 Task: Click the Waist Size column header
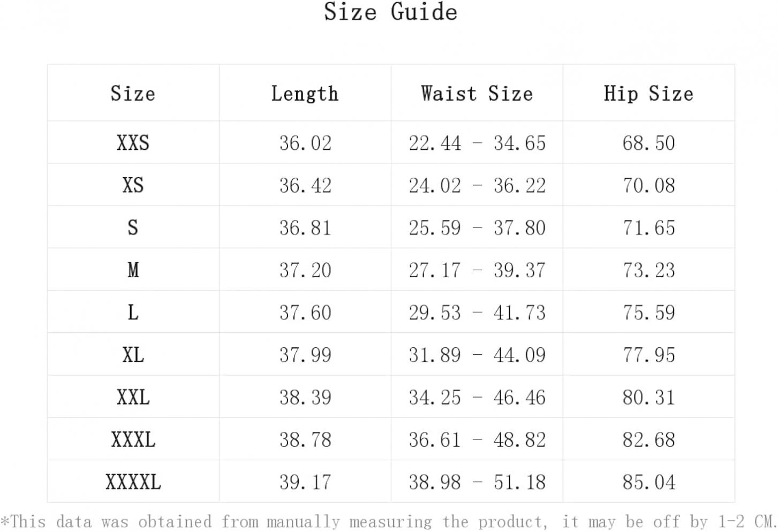tap(477, 94)
